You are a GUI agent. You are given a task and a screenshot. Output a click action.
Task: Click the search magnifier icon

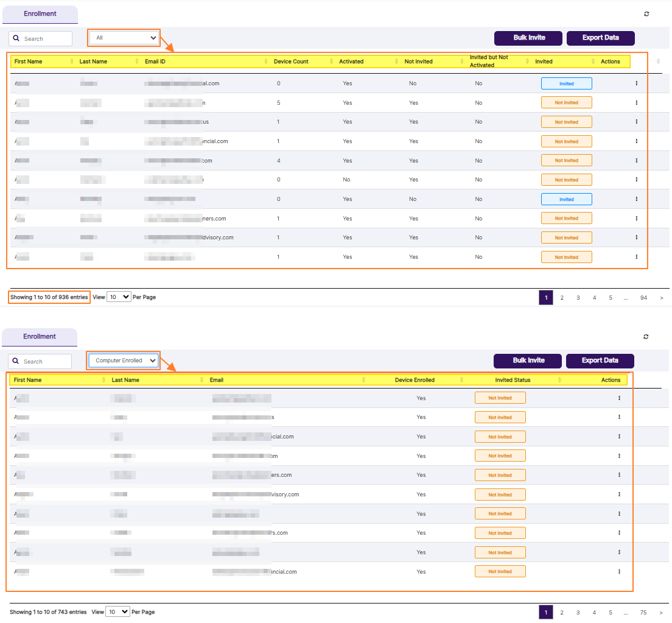coord(16,38)
